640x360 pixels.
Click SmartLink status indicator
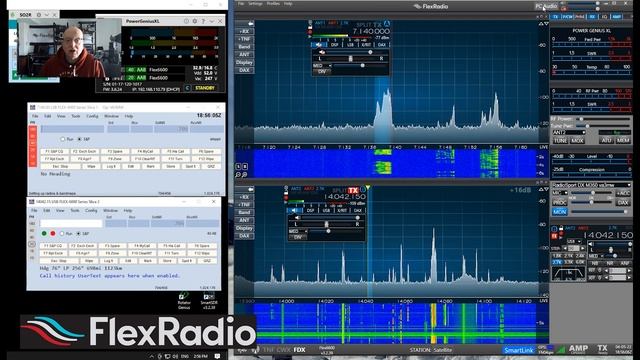(x=518, y=350)
